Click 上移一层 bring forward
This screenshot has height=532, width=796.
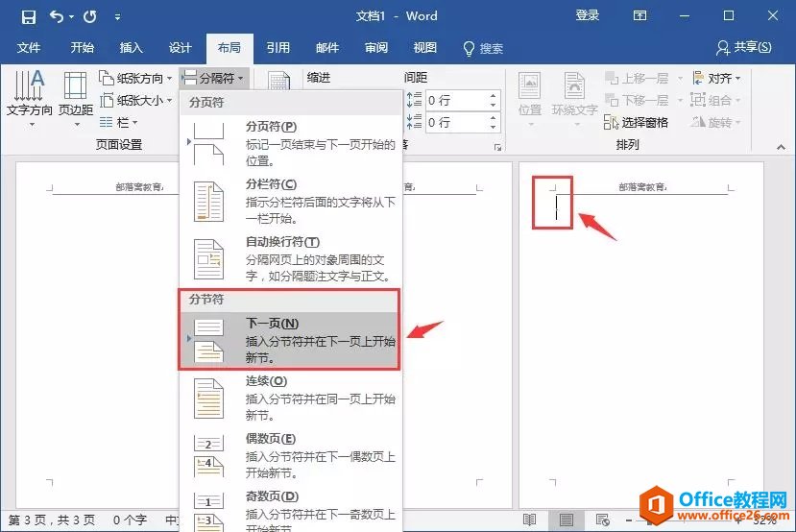638,78
